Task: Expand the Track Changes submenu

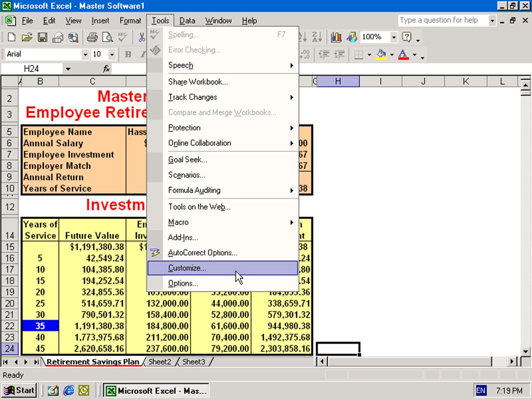Action: point(223,97)
